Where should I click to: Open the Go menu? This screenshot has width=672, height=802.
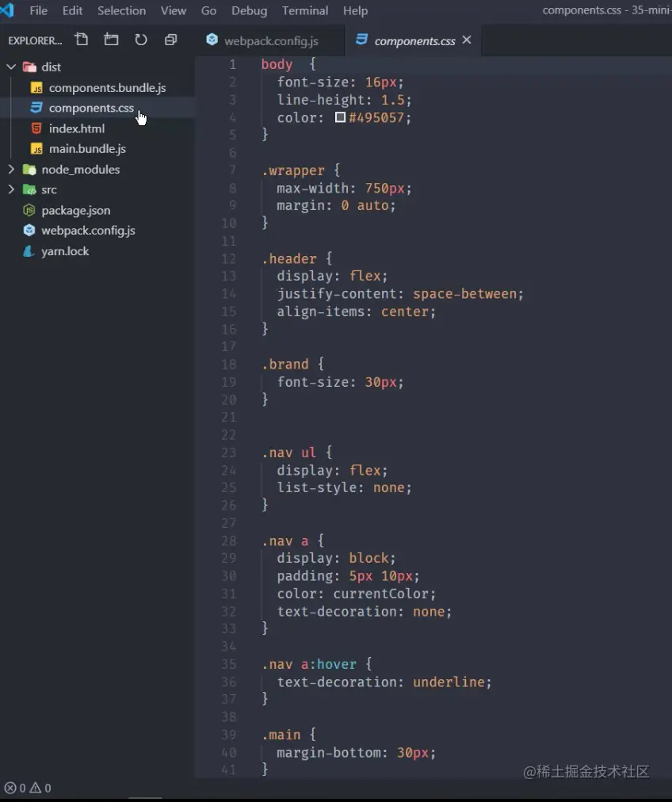208,10
